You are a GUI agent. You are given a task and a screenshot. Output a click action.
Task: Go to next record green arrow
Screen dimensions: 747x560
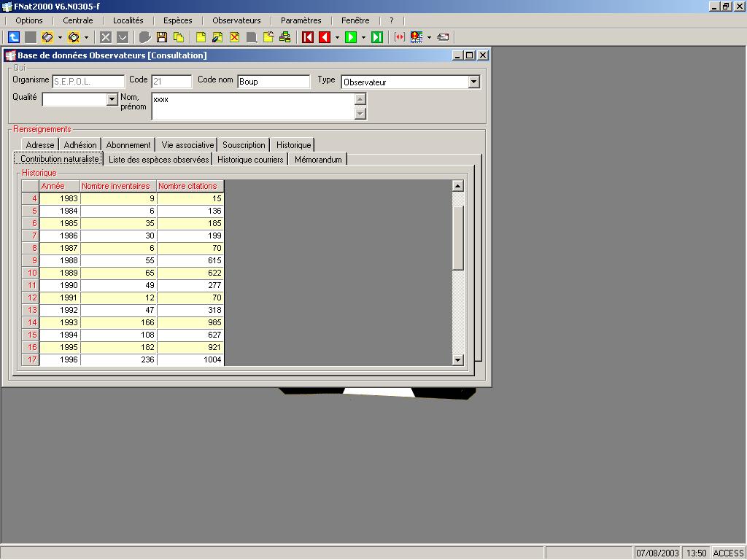(x=351, y=37)
